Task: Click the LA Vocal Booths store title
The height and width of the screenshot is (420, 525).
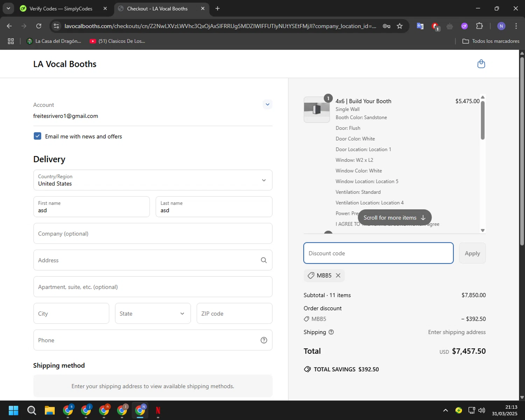Action: 65,64
